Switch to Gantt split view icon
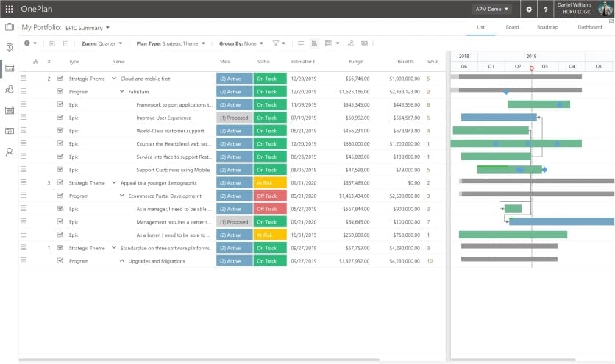This screenshot has height=364, width=615. (x=314, y=43)
